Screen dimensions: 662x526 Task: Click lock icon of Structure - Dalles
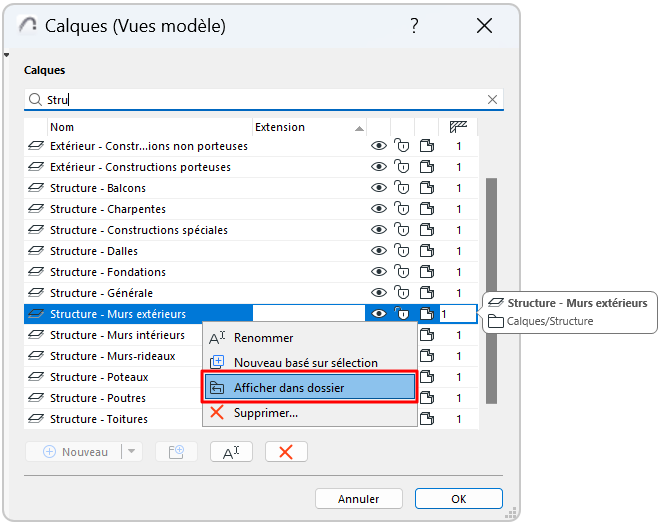coord(402,250)
